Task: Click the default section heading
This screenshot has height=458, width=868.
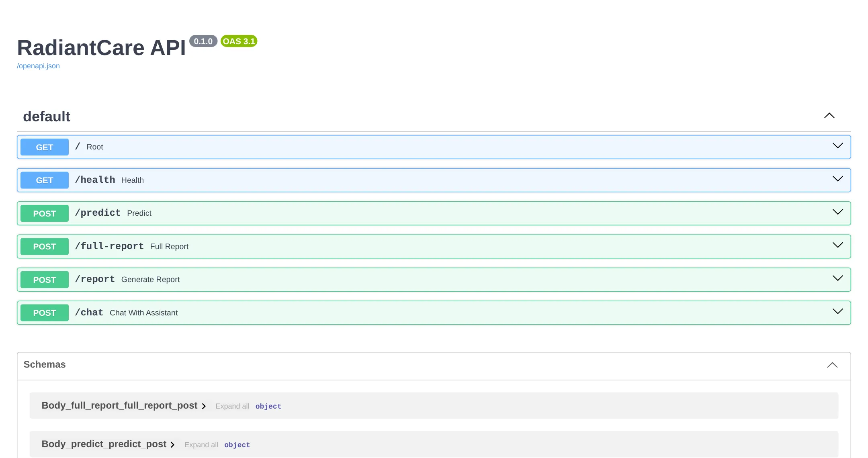Action: click(47, 117)
